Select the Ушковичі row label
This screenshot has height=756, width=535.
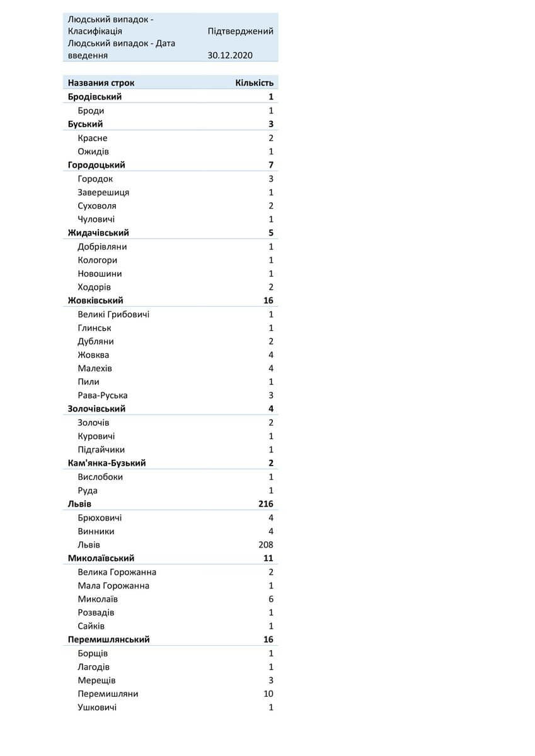click(x=97, y=707)
